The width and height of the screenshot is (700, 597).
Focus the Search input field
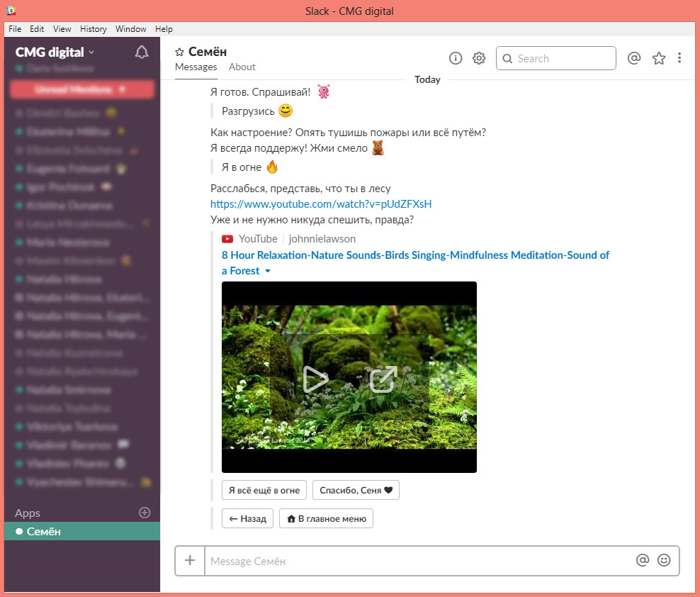(x=555, y=59)
